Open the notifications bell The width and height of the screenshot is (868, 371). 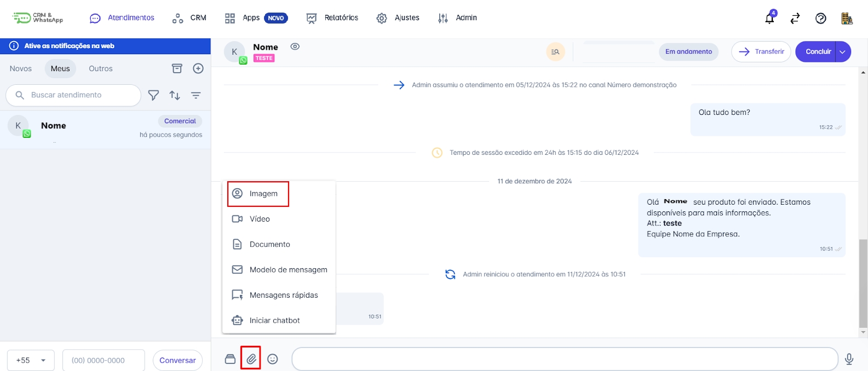pos(770,18)
